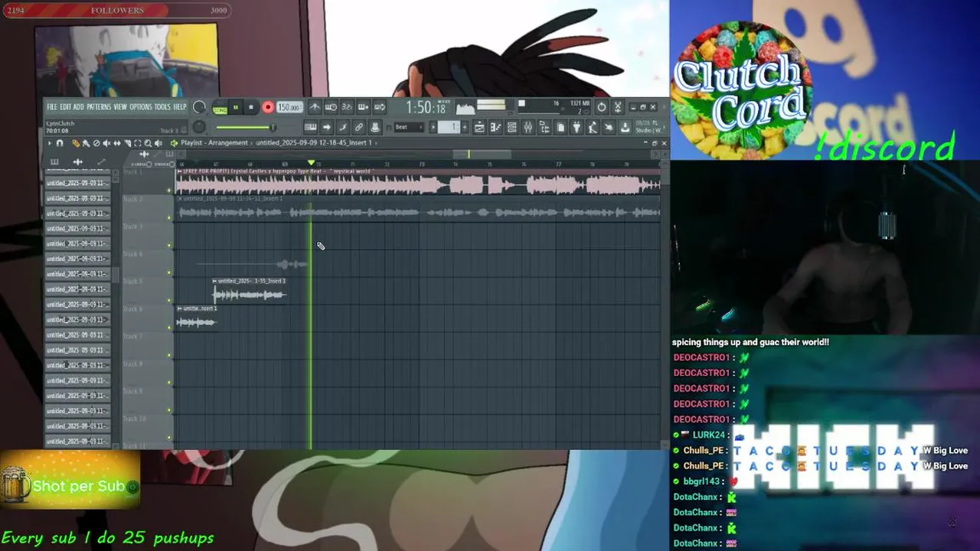Open the plugin picker plug icon
The height and width of the screenshot is (551, 980).
click(576, 127)
